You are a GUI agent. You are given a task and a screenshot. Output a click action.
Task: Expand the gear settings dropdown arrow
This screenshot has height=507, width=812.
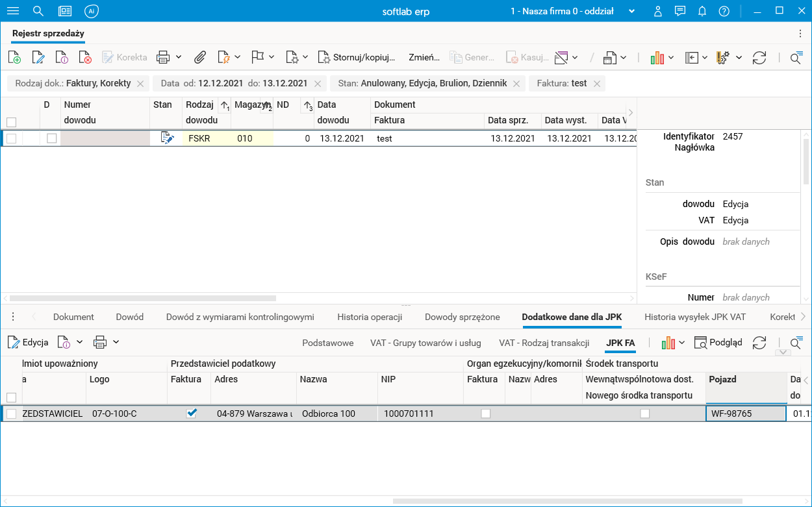click(x=739, y=57)
